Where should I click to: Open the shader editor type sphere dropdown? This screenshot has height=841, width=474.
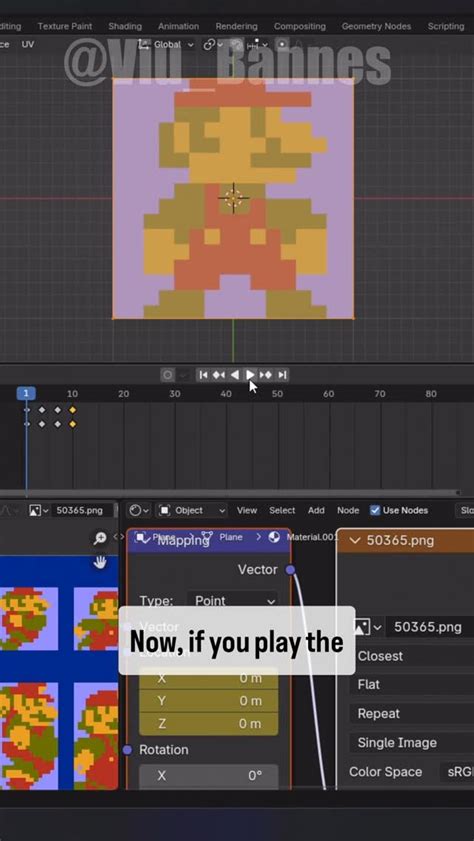140,510
